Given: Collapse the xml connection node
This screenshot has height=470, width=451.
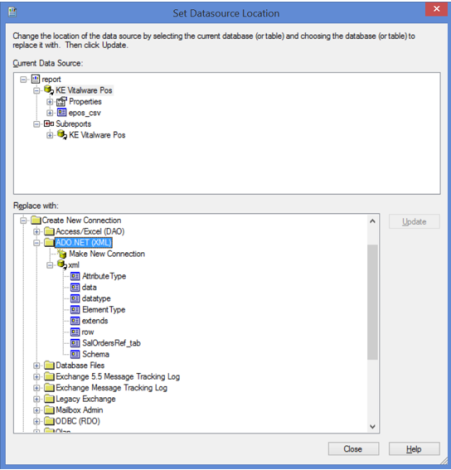Looking at the screenshot, I should (50, 265).
